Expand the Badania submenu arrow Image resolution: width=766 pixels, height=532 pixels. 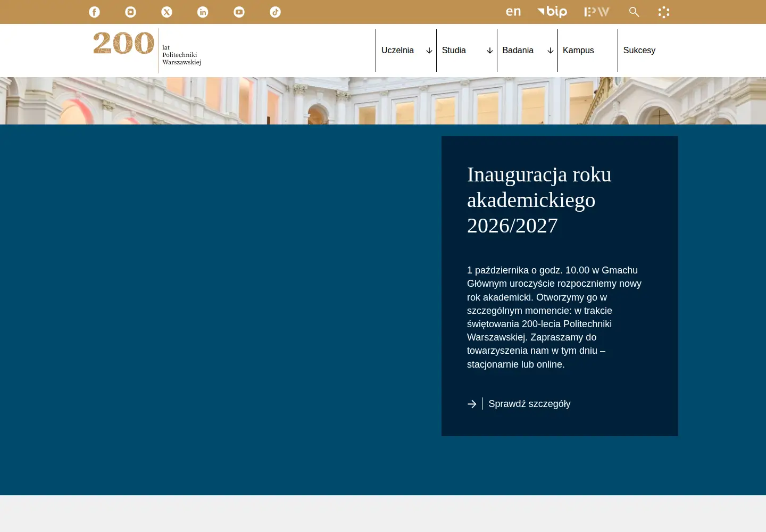coord(551,51)
